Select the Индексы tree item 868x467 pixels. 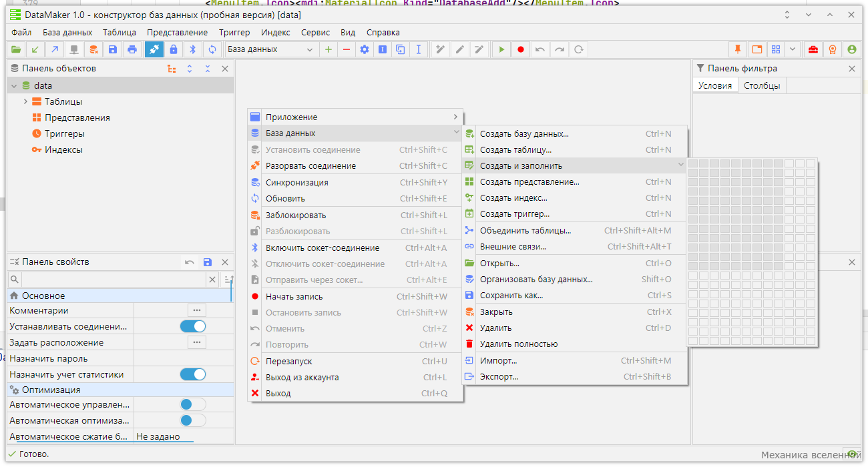click(x=63, y=149)
